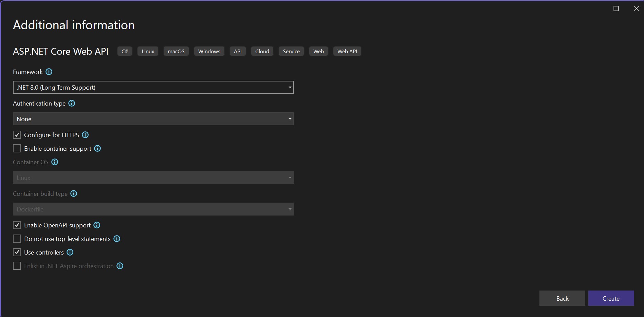Go Back to the previous step
Screen dimensions: 644x317
[562, 298]
